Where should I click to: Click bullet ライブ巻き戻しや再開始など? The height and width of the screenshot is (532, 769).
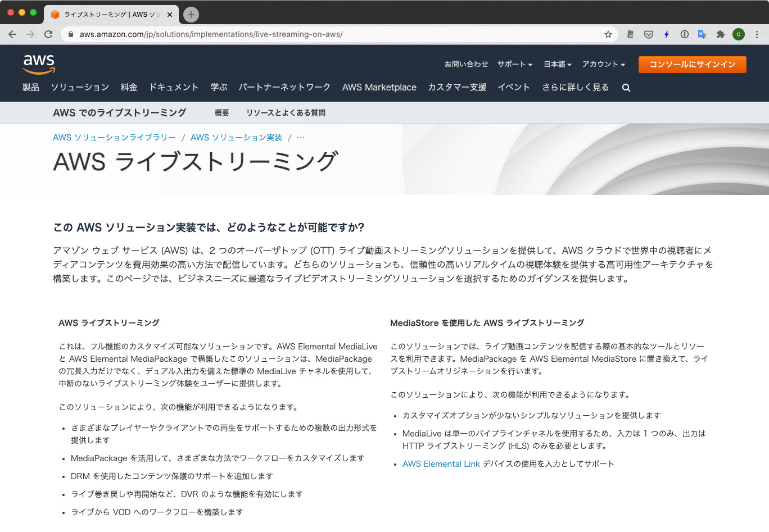(x=187, y=494)
